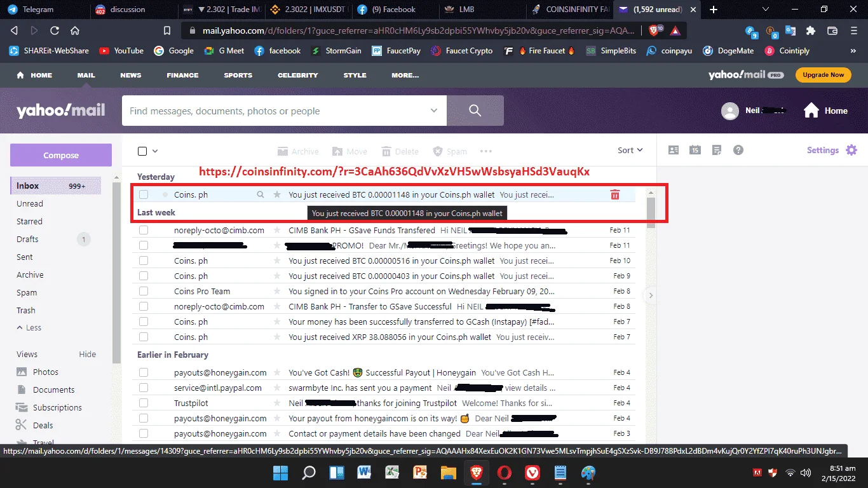The width and height of the screenshot is (868, 488).
Task: Star the Honeygain You've Got Cash message
Action: point(276,372)
